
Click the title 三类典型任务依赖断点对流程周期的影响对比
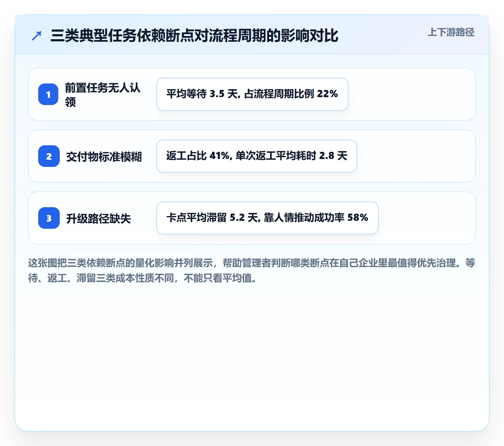[194, 36]
